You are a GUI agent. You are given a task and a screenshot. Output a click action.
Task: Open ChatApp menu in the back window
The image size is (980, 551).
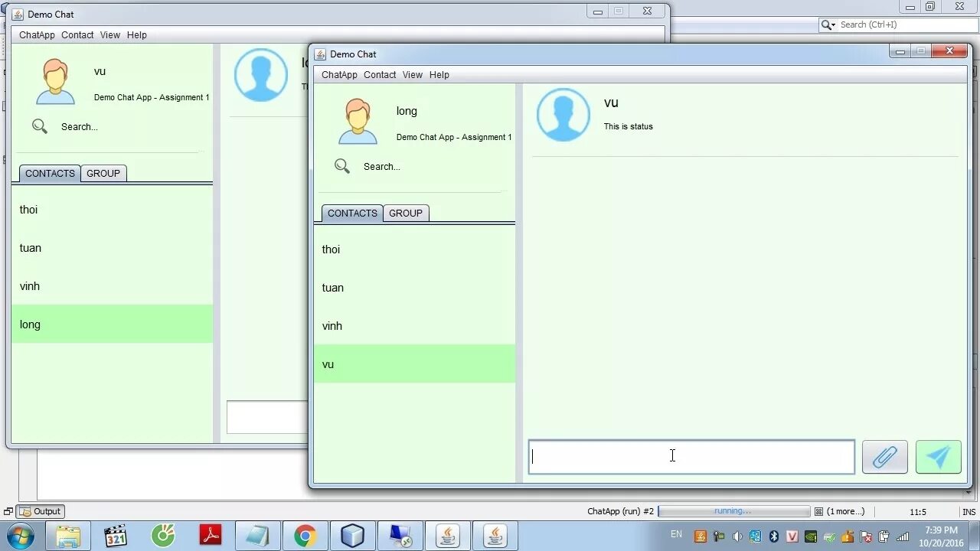pos(37,35)
